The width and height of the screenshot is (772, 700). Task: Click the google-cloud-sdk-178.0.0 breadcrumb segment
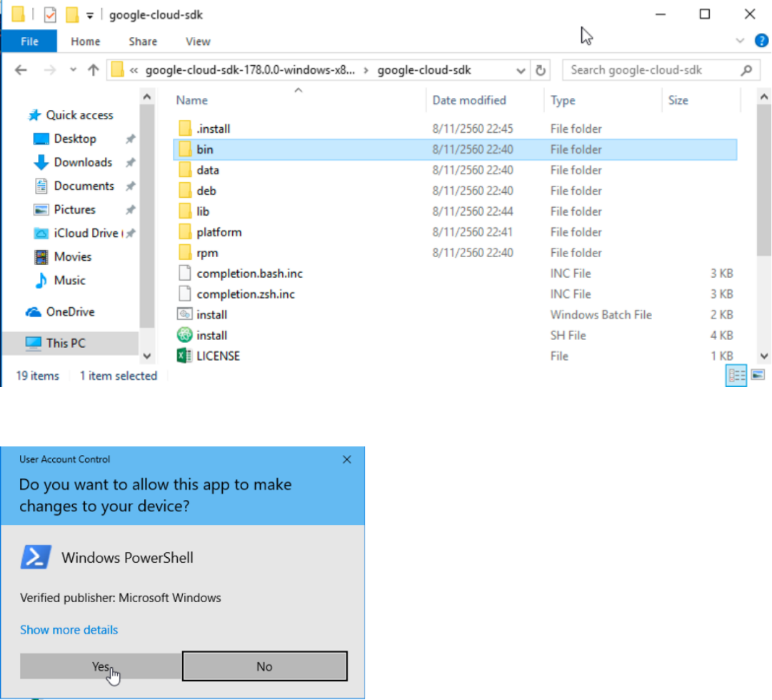(x=250, y=70)
